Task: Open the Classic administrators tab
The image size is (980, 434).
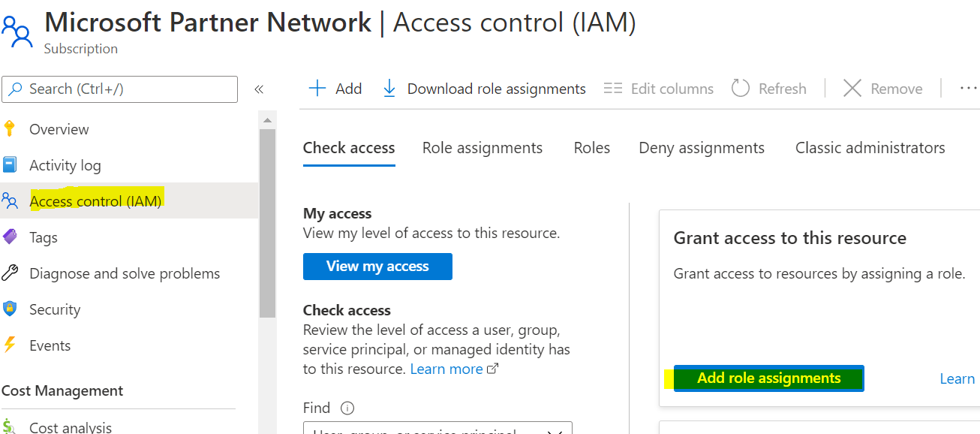Action: coord(870,148)
